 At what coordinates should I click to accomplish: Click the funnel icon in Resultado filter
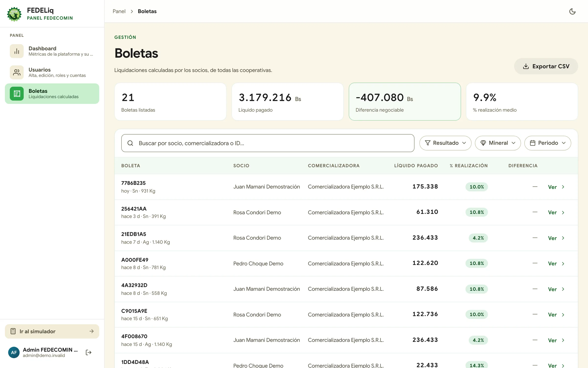point(428,143)
